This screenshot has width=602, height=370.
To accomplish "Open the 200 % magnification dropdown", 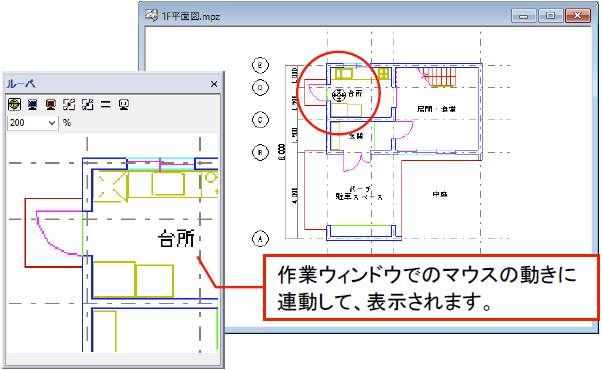I will 52,123.
